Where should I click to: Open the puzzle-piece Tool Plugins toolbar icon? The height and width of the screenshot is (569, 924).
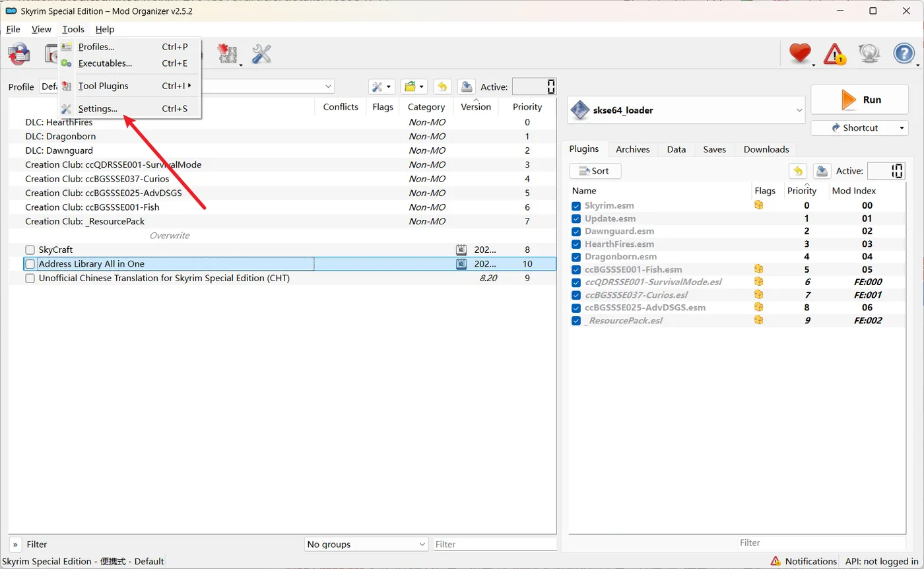[228, 54]
